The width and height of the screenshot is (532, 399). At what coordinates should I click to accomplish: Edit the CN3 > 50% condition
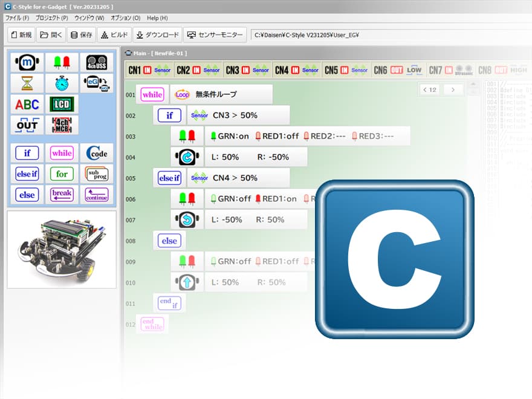pos(239,115)
